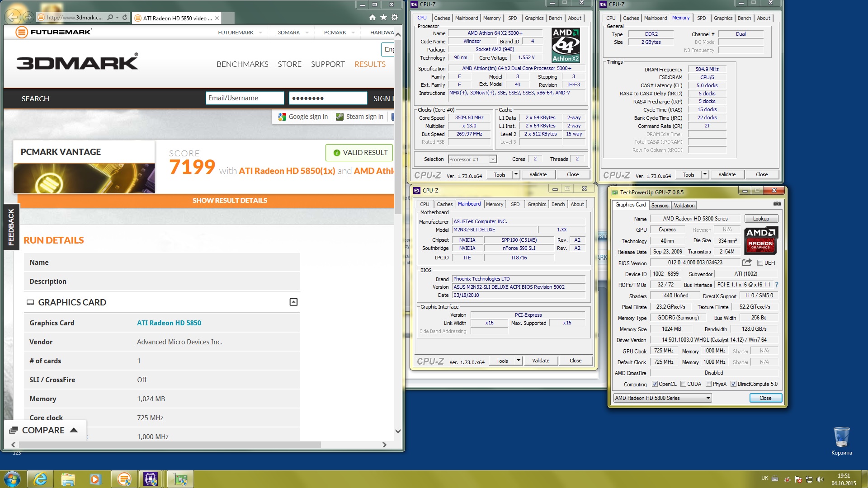The width and height of the screenshot is (868, 488).
Task: Click the VALID RESULT badge
Action: point(359,153)
